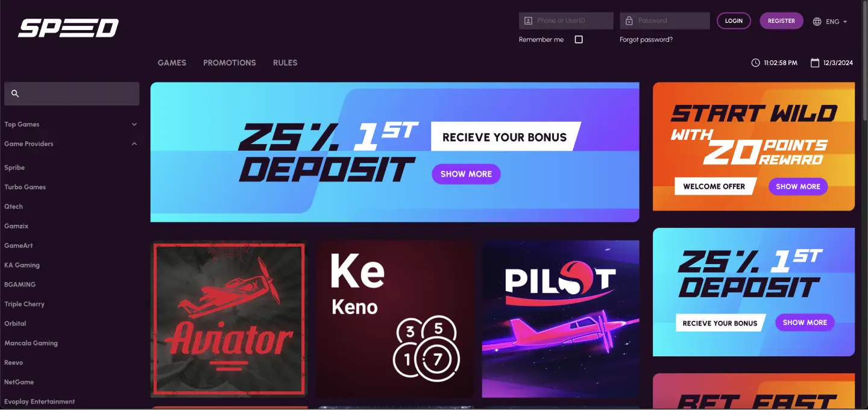Click the padlock icon in Password field
This screenshot has height=410, width=868.
pos(629,20)
